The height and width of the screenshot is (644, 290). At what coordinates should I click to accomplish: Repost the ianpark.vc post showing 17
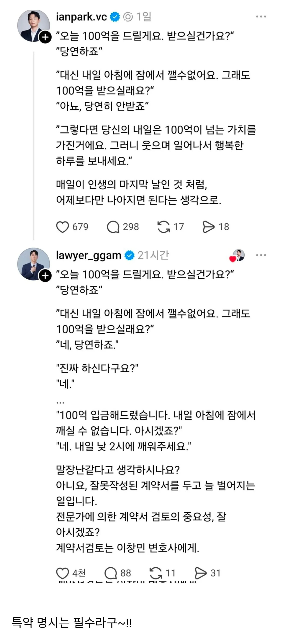tap(163, 227)
